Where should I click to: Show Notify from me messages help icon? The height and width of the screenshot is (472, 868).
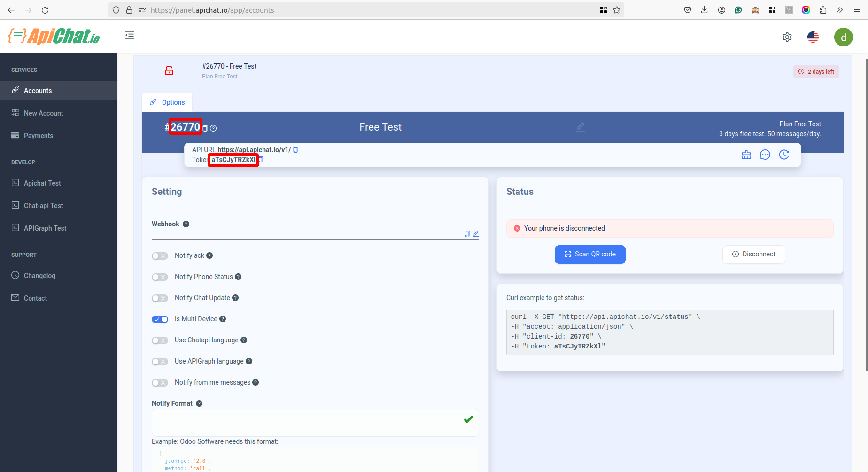(x=256, y=382)
